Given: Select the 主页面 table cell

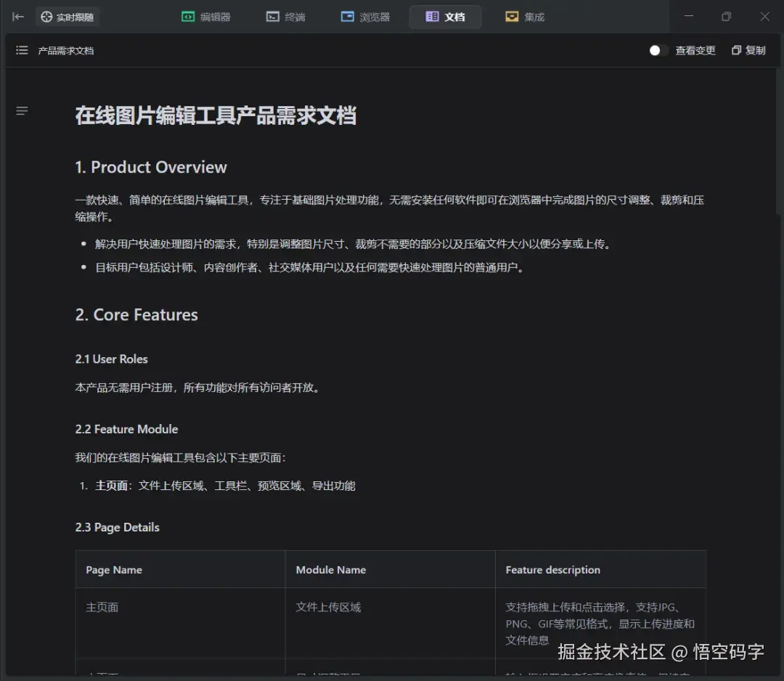Looking at the screenshot, I should coord(102,607).
